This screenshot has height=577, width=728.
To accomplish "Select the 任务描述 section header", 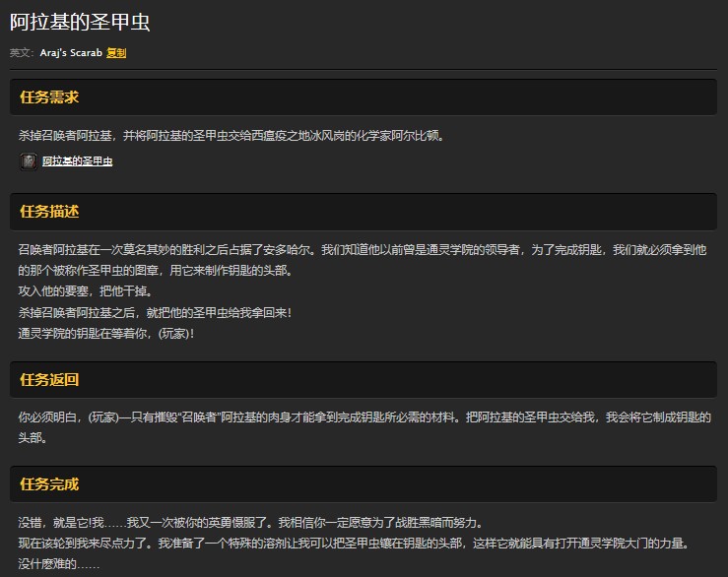I will click(x=49, y=212).
